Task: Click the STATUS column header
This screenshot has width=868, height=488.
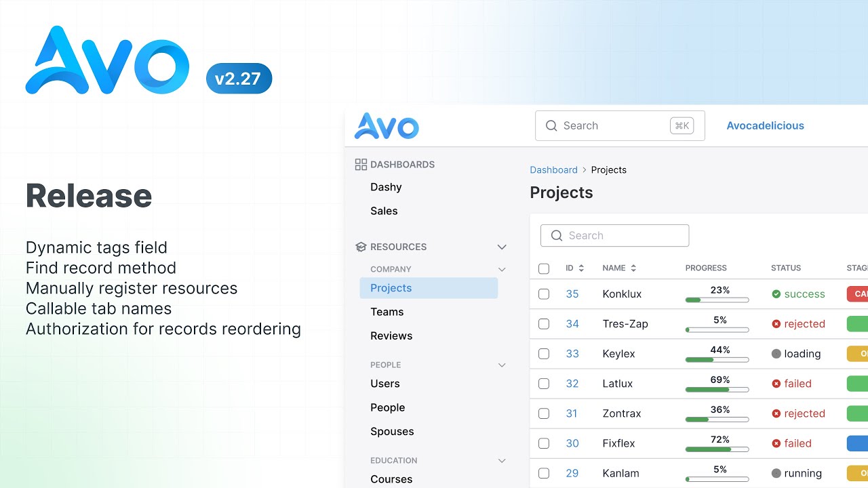Action: 786,268
